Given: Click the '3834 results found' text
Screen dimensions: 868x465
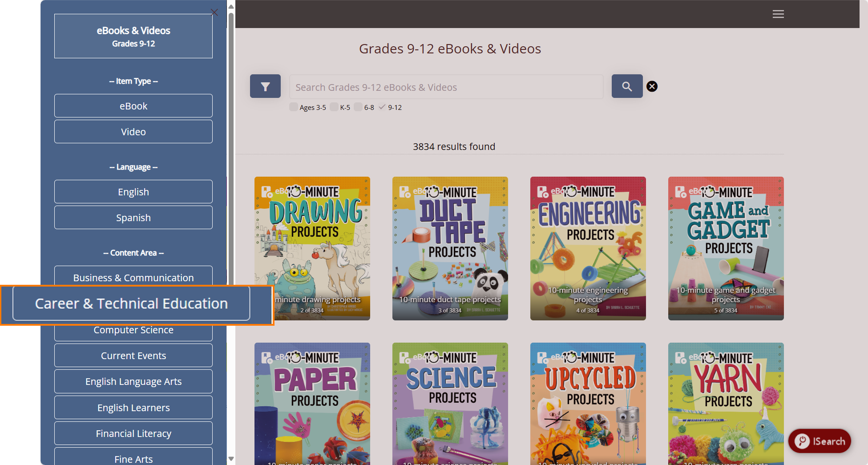Looking at the screenshot, I should point(454,146).
